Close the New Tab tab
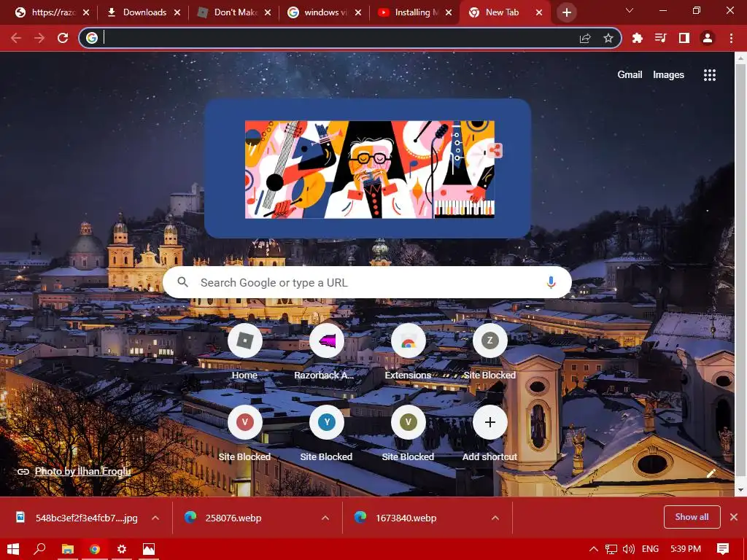747x560 pixels. 539,12
